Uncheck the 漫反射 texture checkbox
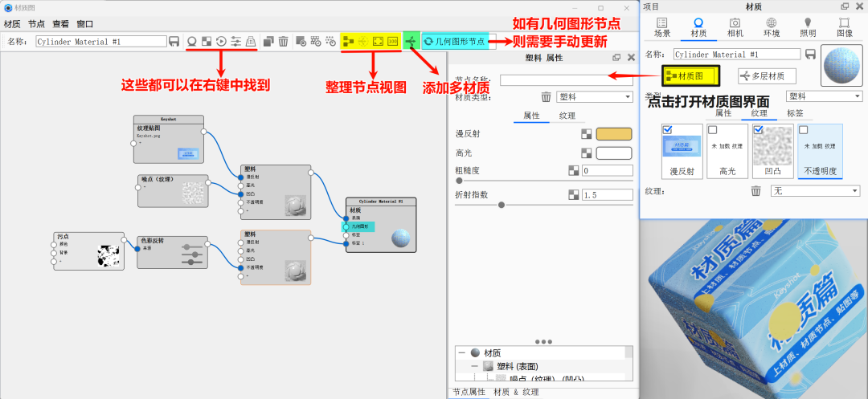Viewport: 868px width, 399px height. pos(667,129)
